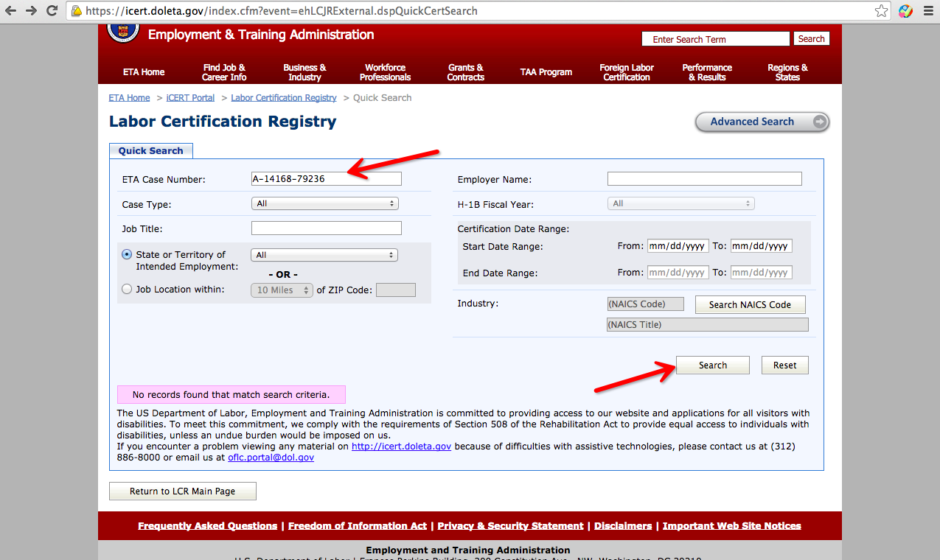Open Find Job & Career Info menu
The image size is (940, 560).
click(224, 72)
